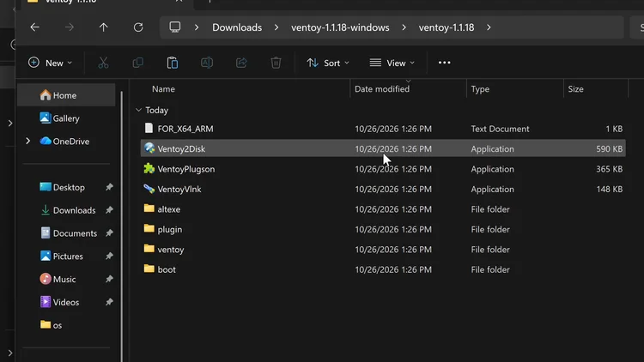This screenshot has width=644, height=362.
Task: Select the FOR_X64_ARM file name
Action: (185, 129)
